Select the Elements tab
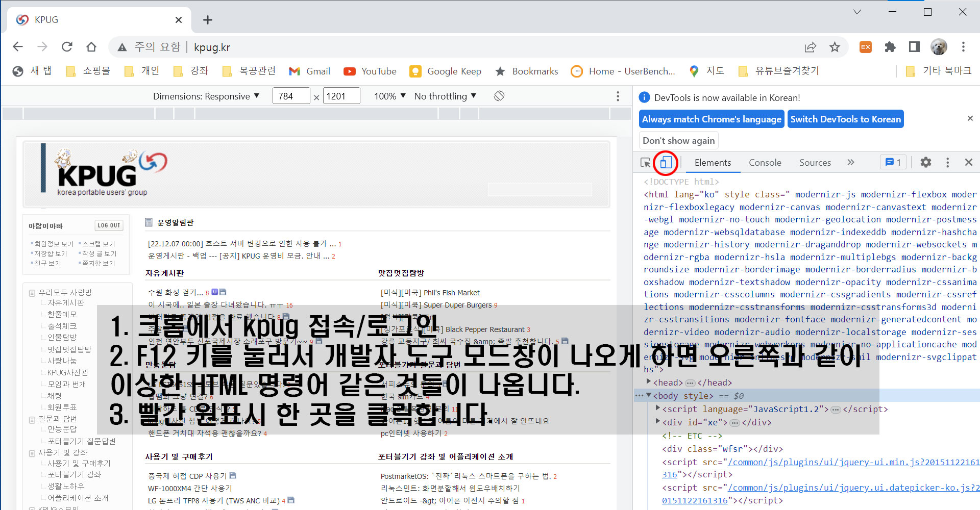 point(713,162)
